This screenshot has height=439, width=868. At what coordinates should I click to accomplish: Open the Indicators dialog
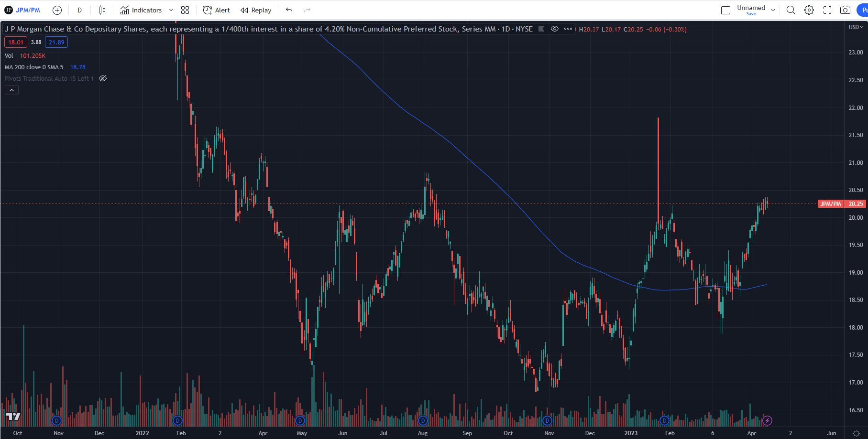tap(141, 10)
